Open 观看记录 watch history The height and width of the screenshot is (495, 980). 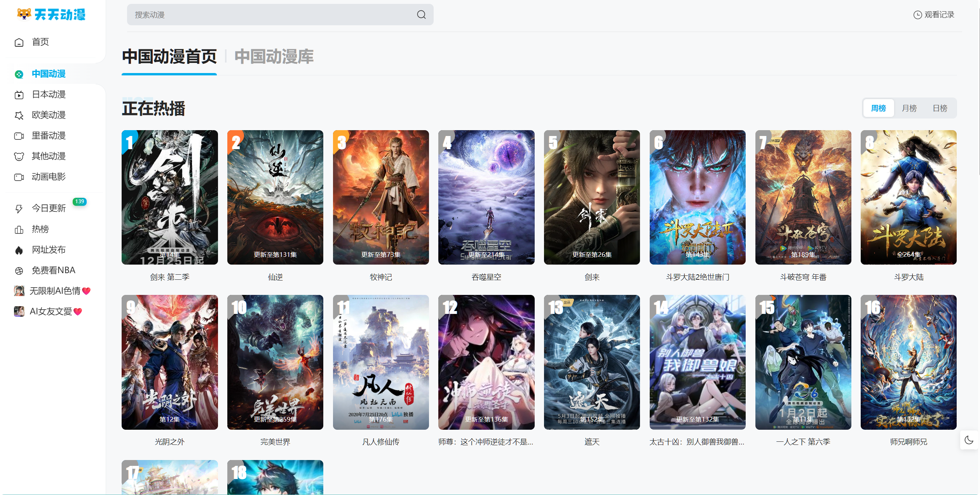[x=934, y=14]
